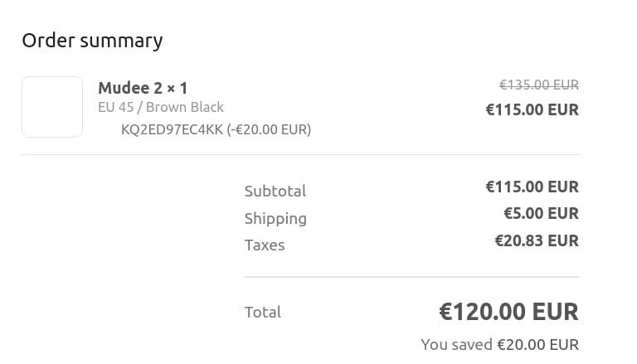Viewport: 637px width, 364px height.
Task: Select the €20.83 EUR taxes amount
Action: pyautogui.click(x=537, y=240)
